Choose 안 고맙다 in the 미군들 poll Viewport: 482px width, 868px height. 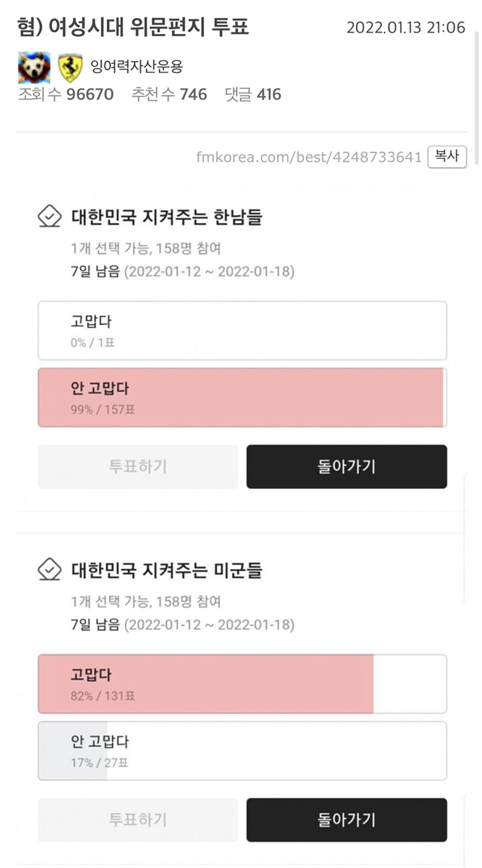[x=242, y=751]
